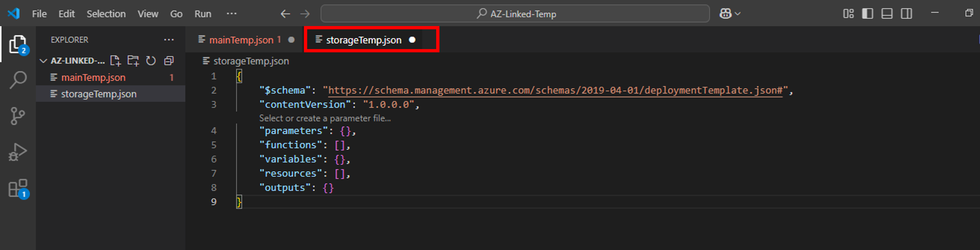Toggle the primary side bar visibility
The image size is (980, 250).
tap(868, 13)
